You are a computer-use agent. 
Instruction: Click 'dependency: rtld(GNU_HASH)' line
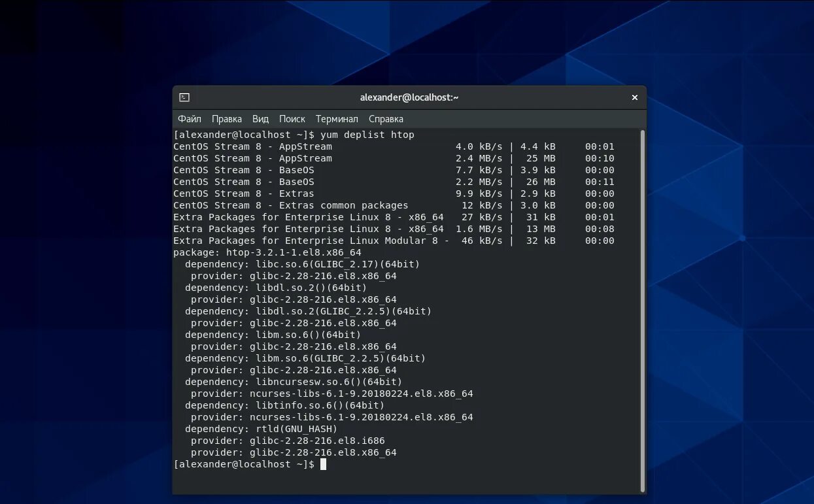coord(261,429)
